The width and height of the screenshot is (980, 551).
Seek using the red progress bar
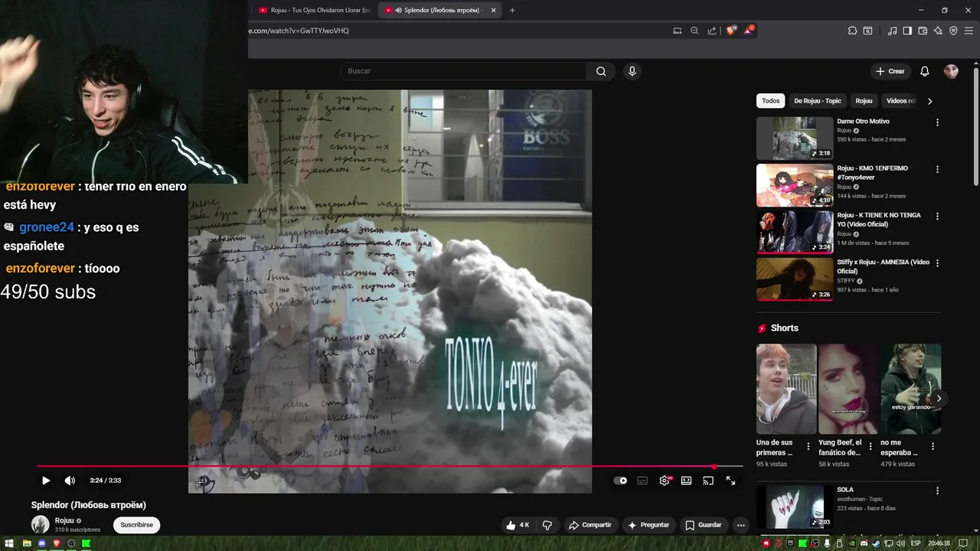pos(390,466)
